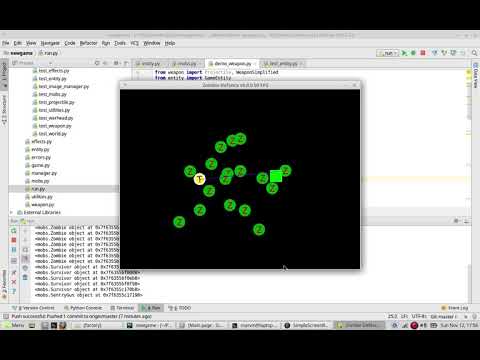The width and height of the screenshot is (480, 360).
Task: Click the VCS update project icon
Action: [x=434, y=53]
